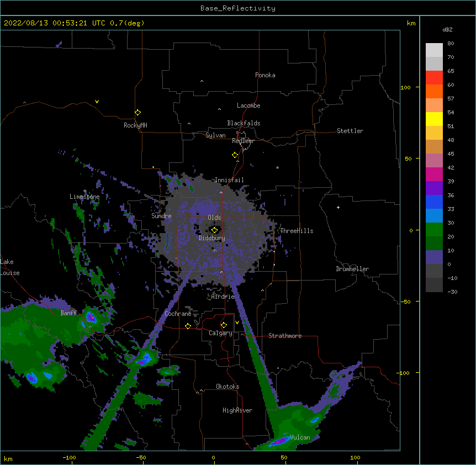Click the white asterisk marker above Limestone
Image resolution: width=476 pixels, height=465 pixels.
pos(85,191)
